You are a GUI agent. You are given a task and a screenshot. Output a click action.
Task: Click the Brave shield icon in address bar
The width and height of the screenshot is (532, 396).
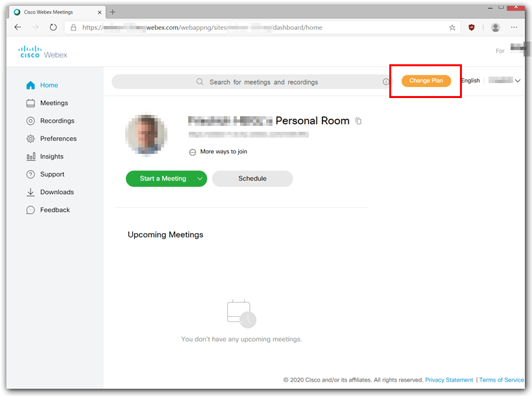pyautogui.click(x=472, y=27)
